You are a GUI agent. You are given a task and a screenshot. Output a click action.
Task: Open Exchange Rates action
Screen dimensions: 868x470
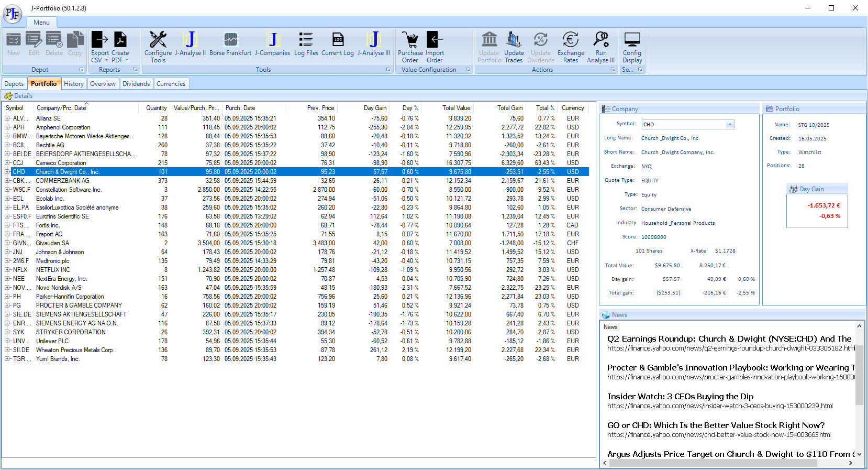(571, 40)
